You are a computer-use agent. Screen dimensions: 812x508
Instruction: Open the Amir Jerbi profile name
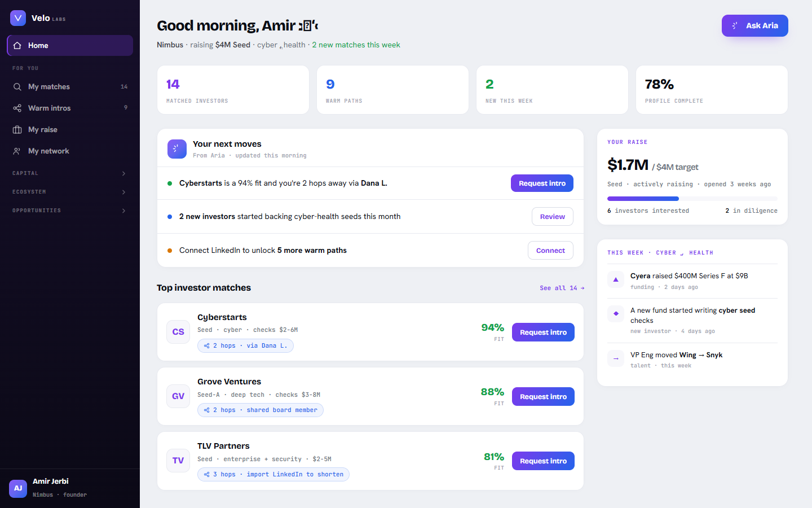51,481
